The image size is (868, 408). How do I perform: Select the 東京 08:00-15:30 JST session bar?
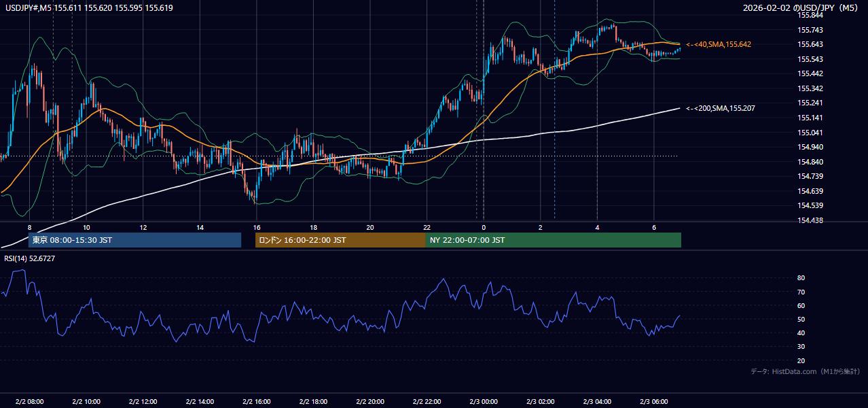click(134, 240)
